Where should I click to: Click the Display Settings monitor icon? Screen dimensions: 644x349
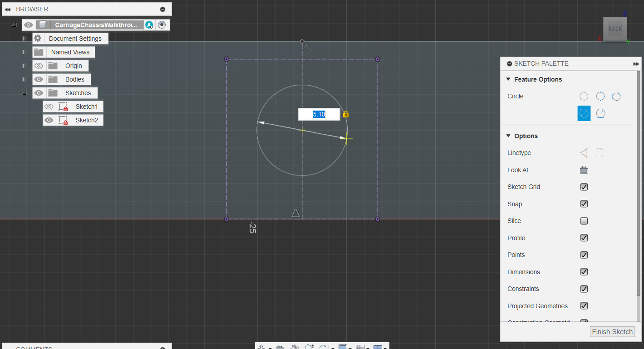click(x=343, y=347)
